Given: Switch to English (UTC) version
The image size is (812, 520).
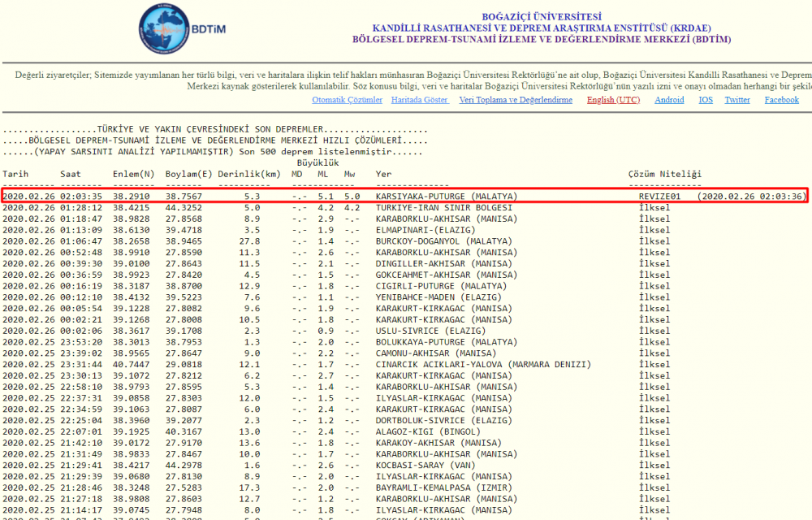Looking at the screenshot, I should click(613, 100).
